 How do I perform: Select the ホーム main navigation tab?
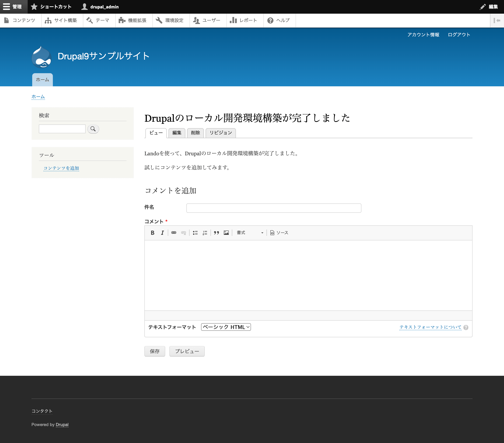(x=42, y=80)
